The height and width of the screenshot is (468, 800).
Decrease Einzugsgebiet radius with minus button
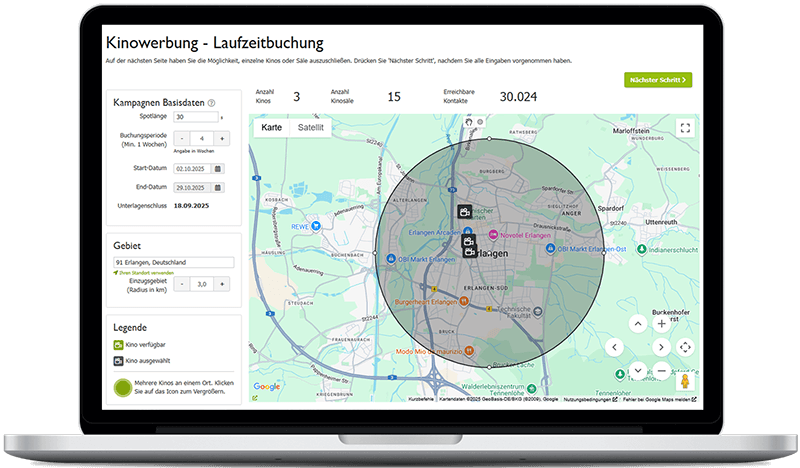tap(182, 284)
